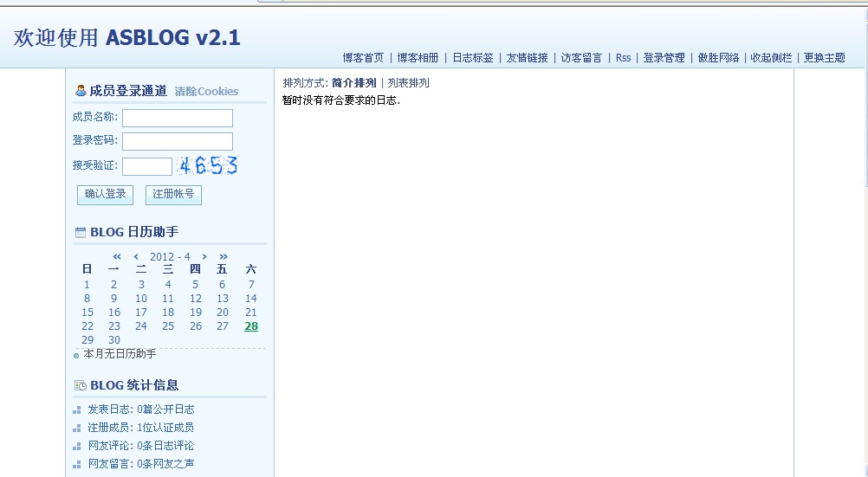The image size is (868, 477).
Task: Open 友情链接 in the navigation bar
Action: coord(527,57)
